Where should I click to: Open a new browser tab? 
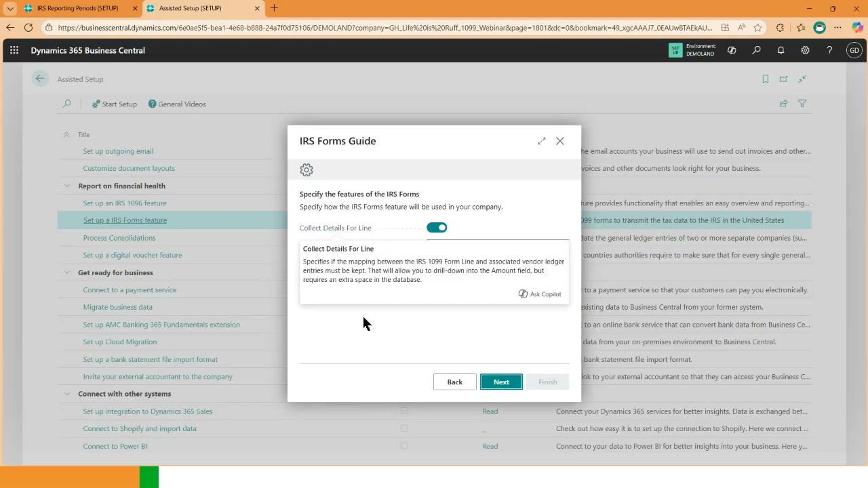click(274, 8)
